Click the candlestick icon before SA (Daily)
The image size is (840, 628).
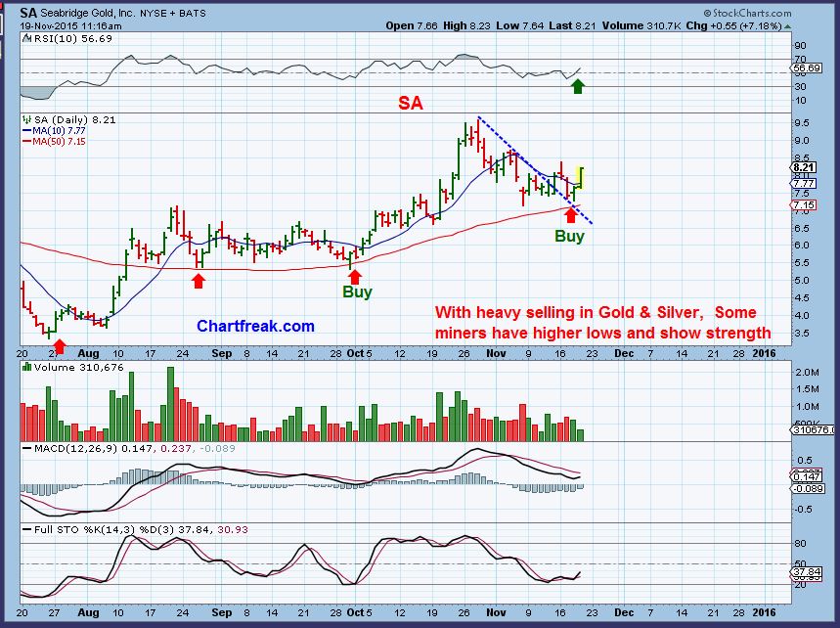26,120
